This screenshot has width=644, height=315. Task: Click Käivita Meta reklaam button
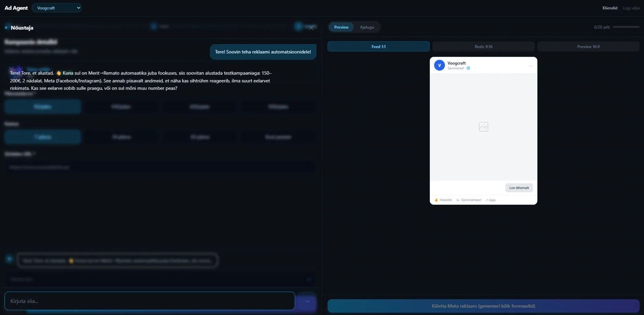(483, 306)
